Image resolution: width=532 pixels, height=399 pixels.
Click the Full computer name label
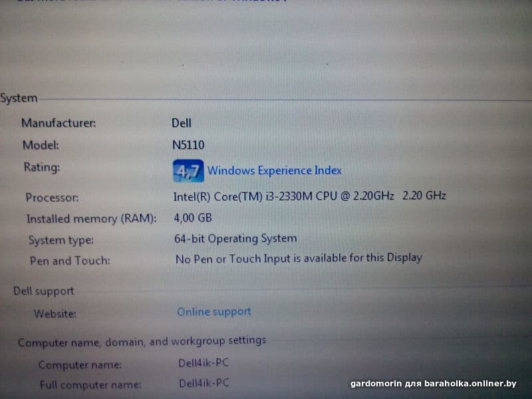pyautogui.click(x=90, y=385)
